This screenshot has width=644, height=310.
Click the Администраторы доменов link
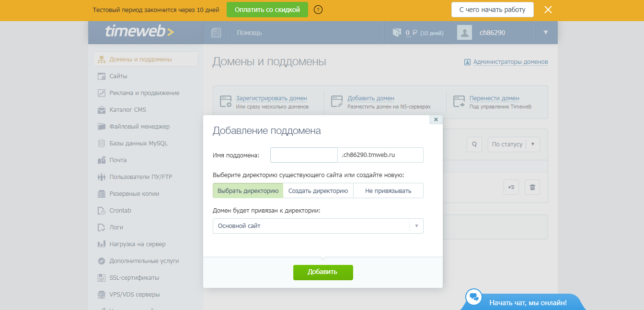(x=510, y=62)
